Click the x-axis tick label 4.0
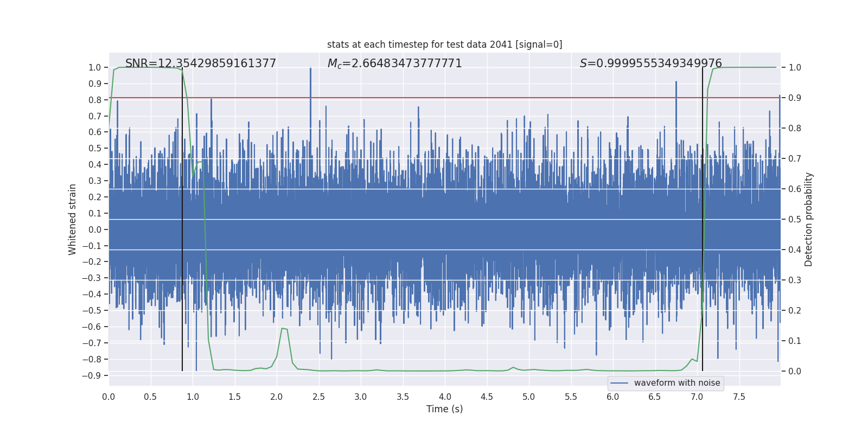 (445, 397)
